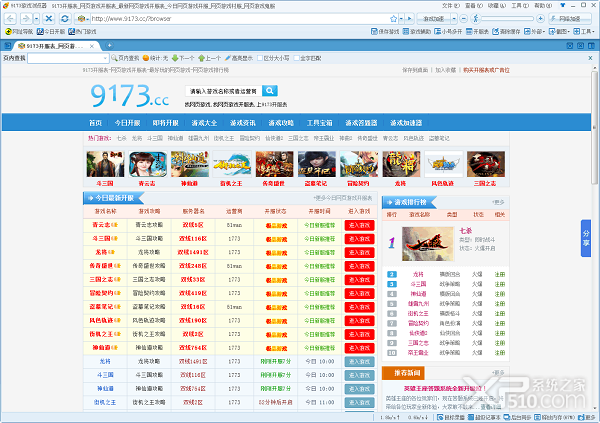Click 七杀 title link in ranking panel
Image resolution: width=600 pixels, height=423 pixels.
465,230
